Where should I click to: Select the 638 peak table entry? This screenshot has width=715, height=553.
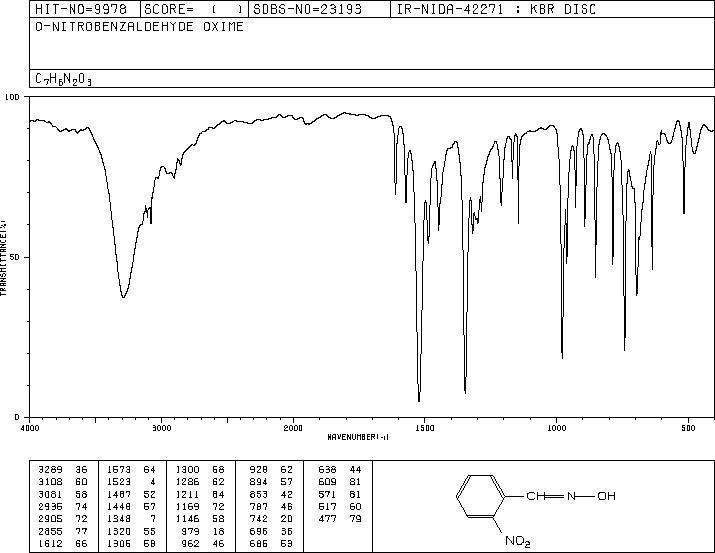pyautogui.click(x=340, y=470)
